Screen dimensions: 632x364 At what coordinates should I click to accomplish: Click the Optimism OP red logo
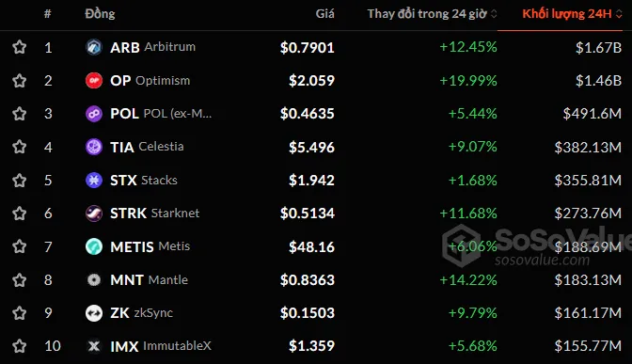(x=94, y=81)
